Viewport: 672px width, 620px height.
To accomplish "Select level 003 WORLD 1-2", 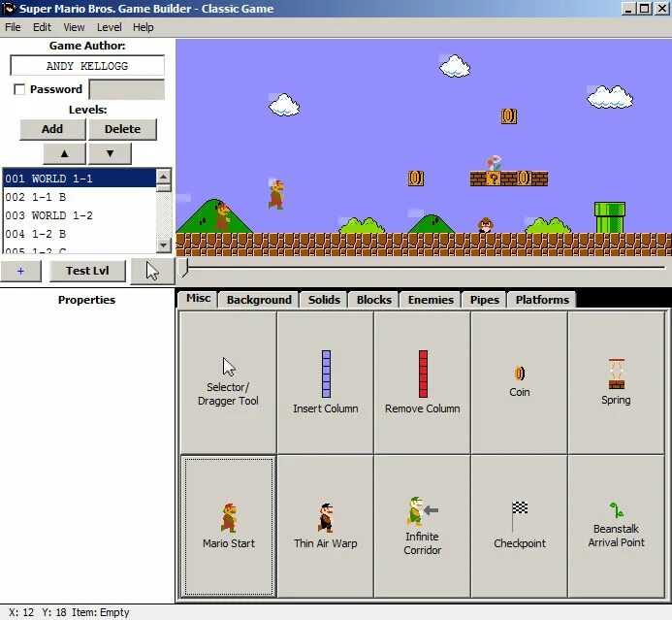I will [80, 215].
